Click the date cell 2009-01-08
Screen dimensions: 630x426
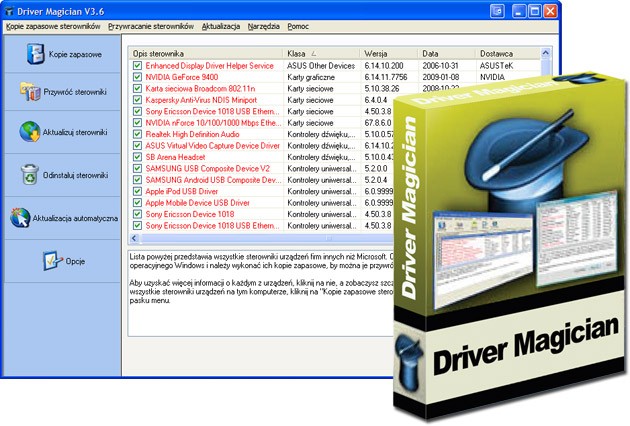tap(441, 77)
